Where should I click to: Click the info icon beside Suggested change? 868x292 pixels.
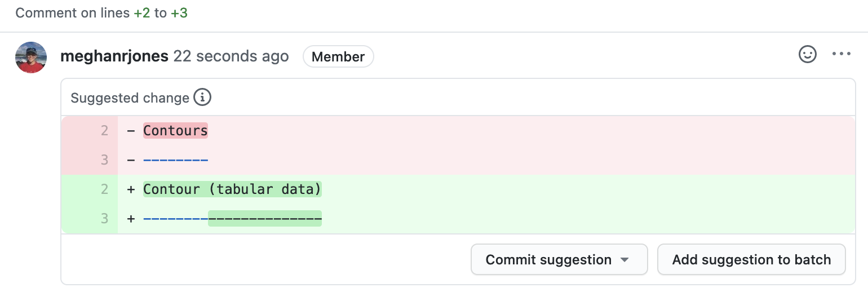coord(202,98)
